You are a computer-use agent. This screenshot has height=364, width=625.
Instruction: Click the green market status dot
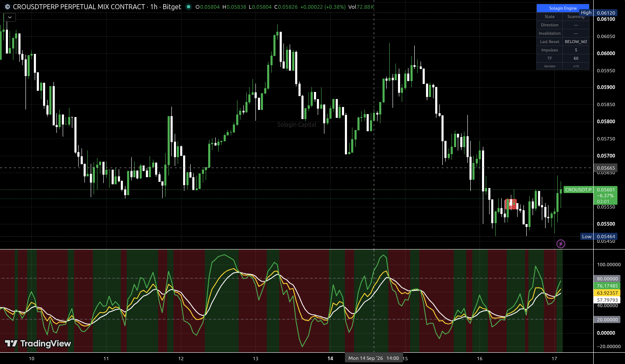coord(189,7)
